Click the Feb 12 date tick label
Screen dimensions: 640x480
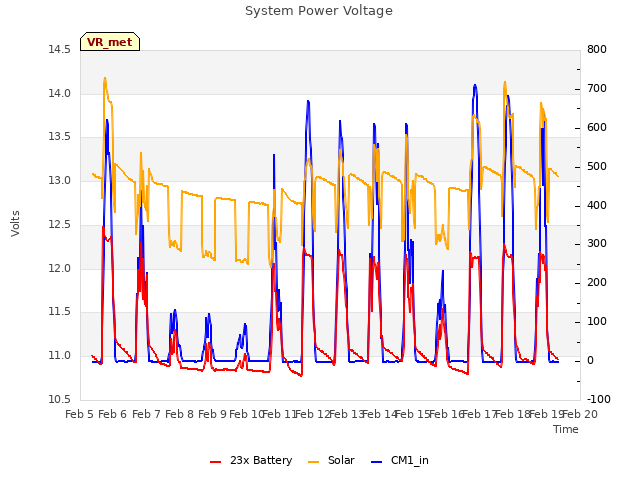(313, 415)
